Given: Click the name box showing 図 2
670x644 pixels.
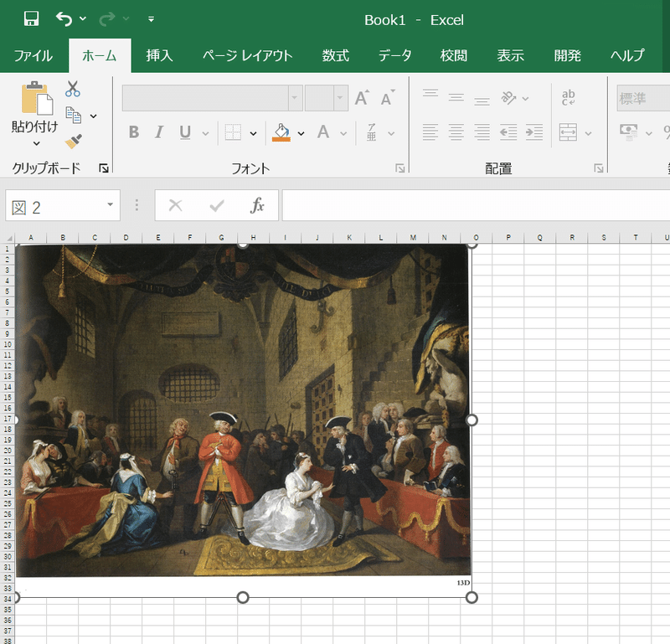Looking at the screenshot, I should pos(55,205).
